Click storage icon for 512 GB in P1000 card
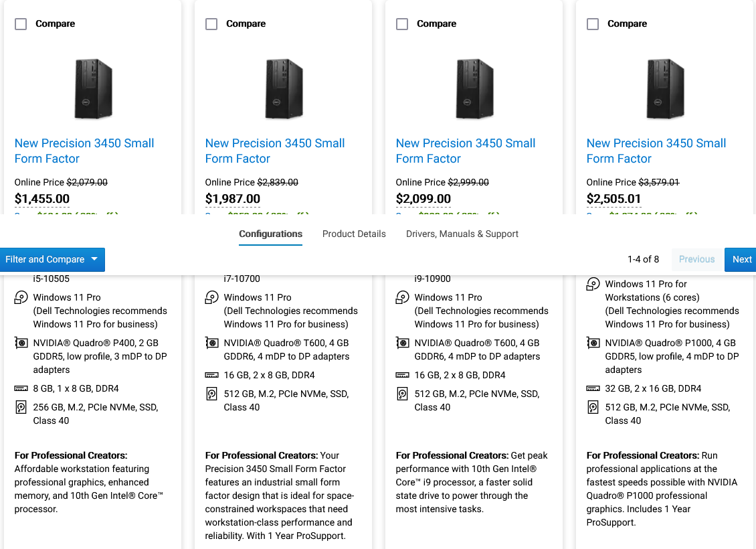The height and width of the screenshot is (549, 756). (593, 407)
